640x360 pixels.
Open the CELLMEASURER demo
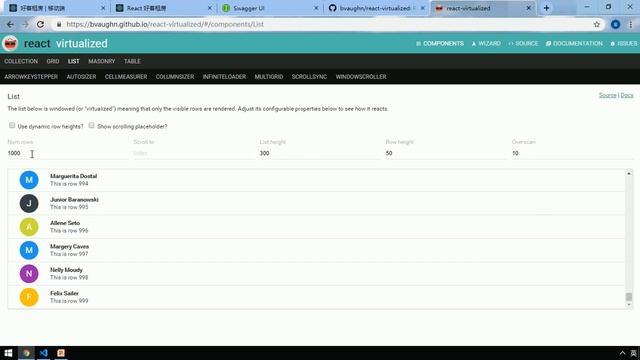point(126,77)
